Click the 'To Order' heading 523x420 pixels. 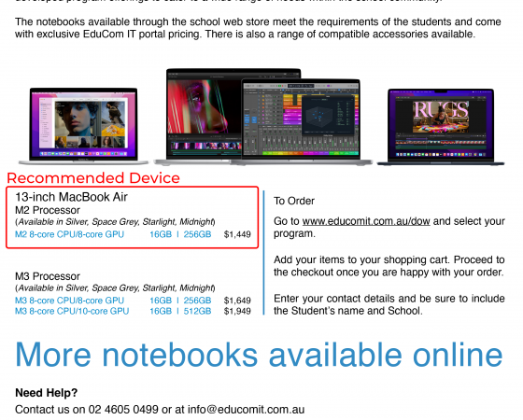tap(294, 201)
